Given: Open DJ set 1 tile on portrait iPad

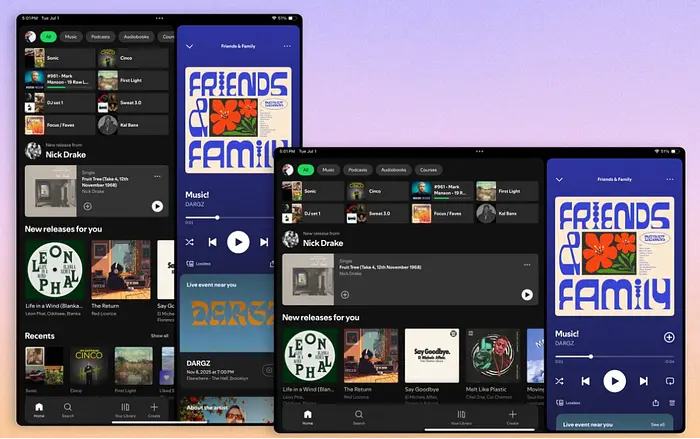Looking at the screenshot, I should pos(60,103).
